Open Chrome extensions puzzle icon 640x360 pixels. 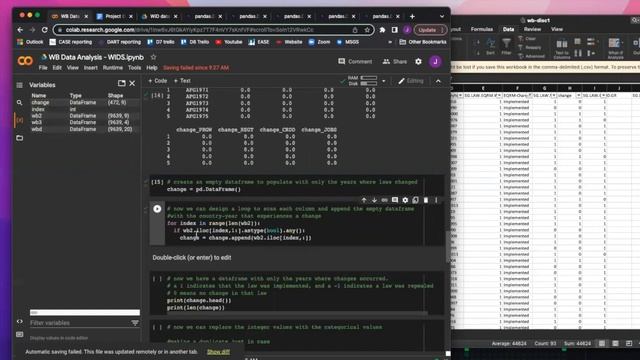coord(382,30)
